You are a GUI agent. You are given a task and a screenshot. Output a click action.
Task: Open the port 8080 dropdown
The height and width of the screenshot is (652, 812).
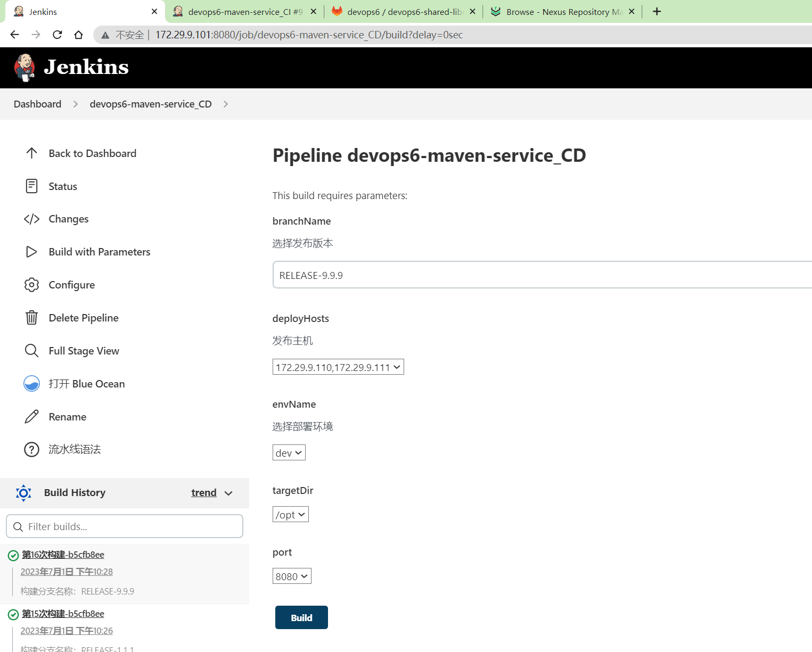(x=292, y=576)
